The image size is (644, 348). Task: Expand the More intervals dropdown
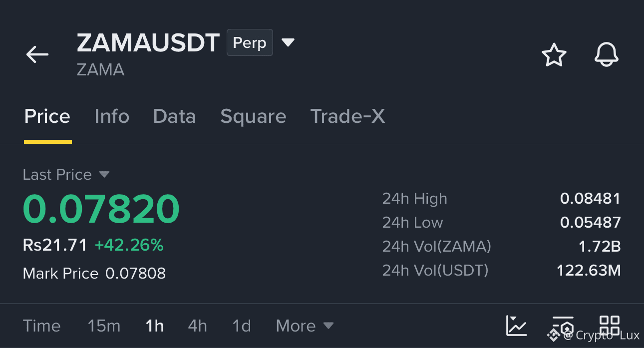[x=305, y=326]
